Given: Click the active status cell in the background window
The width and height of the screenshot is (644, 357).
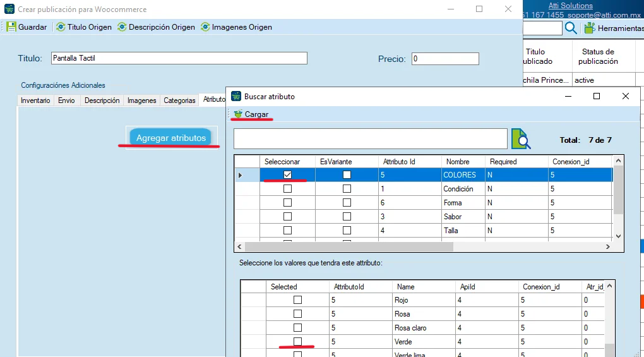Looking at the screenshot, I should (604, 80).
